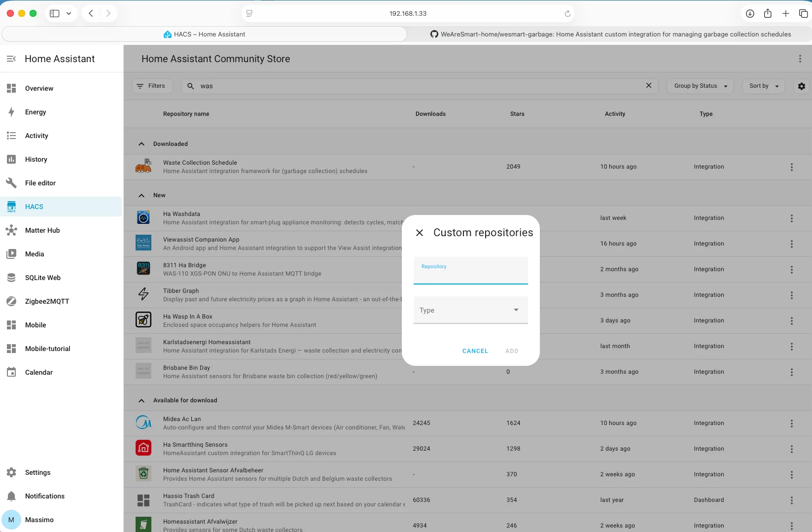The image size is (812, 532).
Task: Clear the search text with the X icon
Action: (649, 86)
